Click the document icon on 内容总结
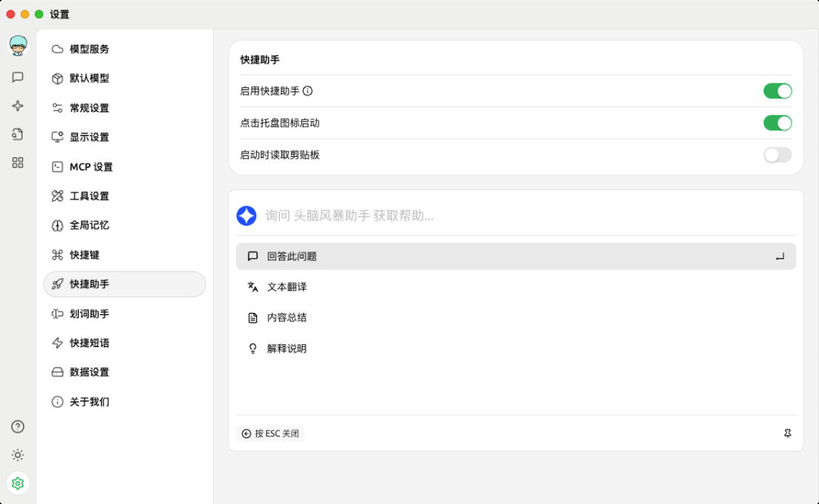This screenshot has width=819, height=504. [253, 318]
